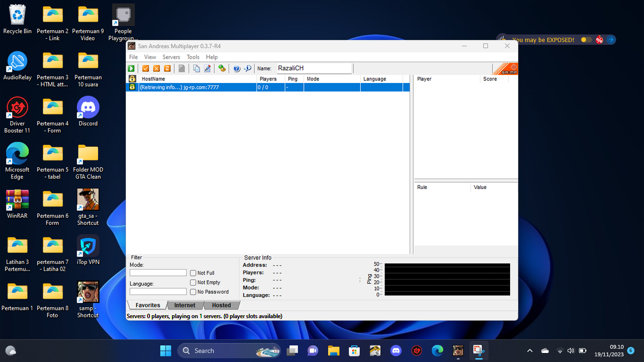The image size is (644, 362).
Task: Open the Recycle Bin desktop icon
Action: [18, 19]
